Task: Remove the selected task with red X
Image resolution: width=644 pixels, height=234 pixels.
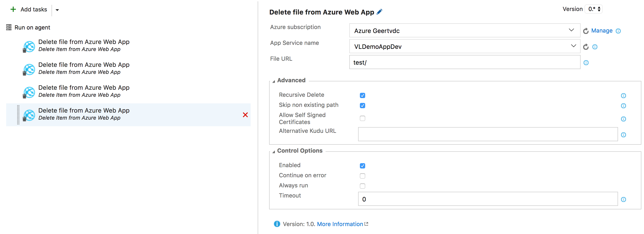Action: point(245,115)
